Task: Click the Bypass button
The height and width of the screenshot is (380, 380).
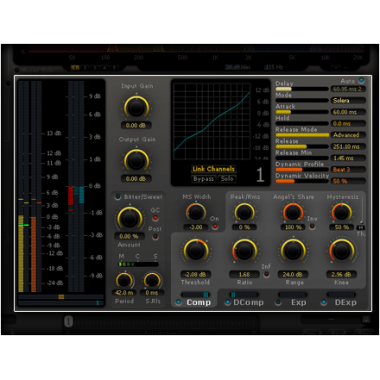Action: 203,179
